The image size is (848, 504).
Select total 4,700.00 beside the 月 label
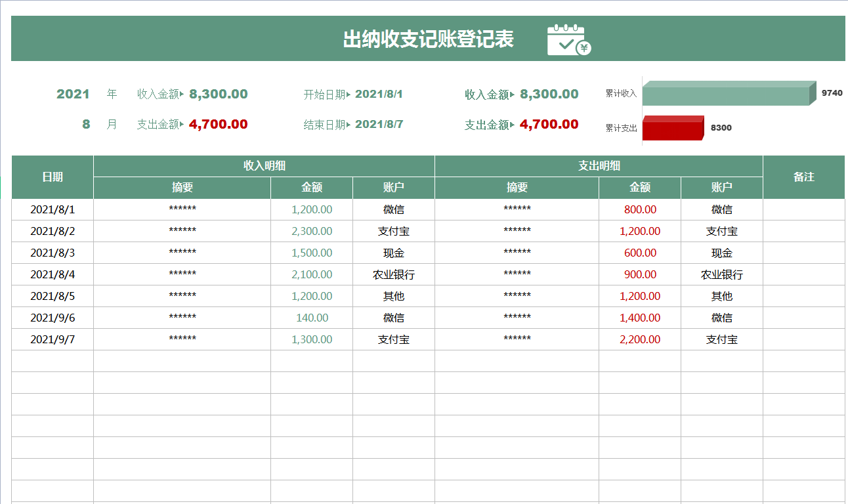[x=219, y=124]
